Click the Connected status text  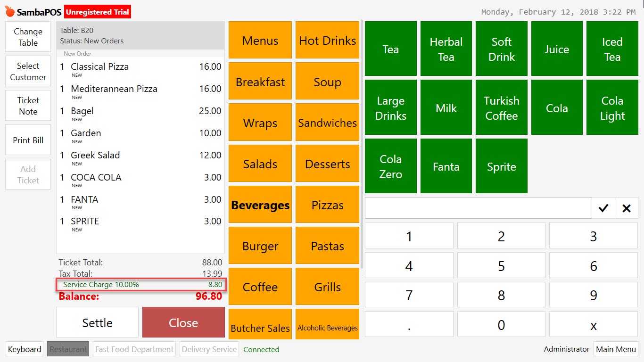coord(261,349)
